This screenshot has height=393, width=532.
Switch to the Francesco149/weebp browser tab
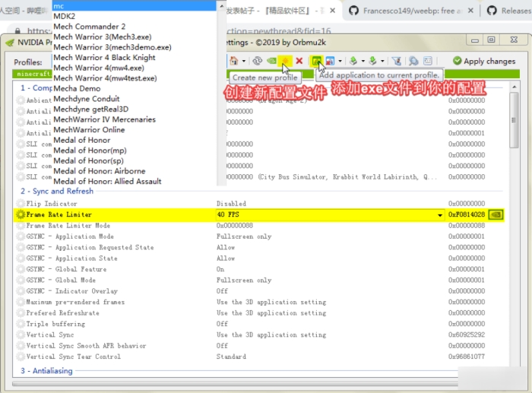click(x=415, y=11)
